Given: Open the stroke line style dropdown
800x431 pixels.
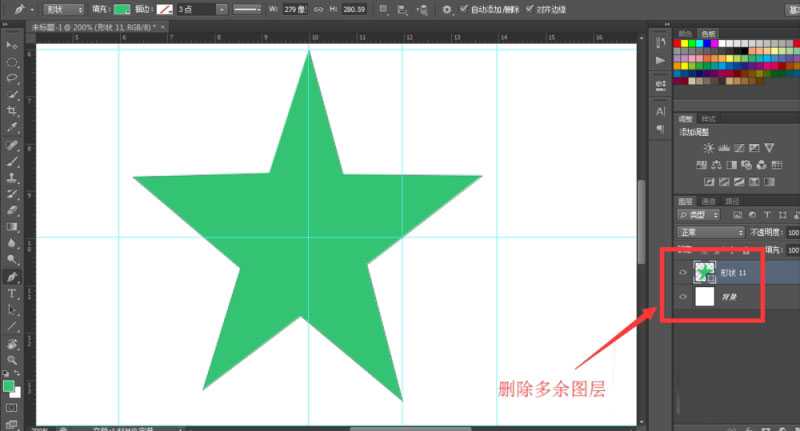Looking at the screenshot, I should click(247, 9).
